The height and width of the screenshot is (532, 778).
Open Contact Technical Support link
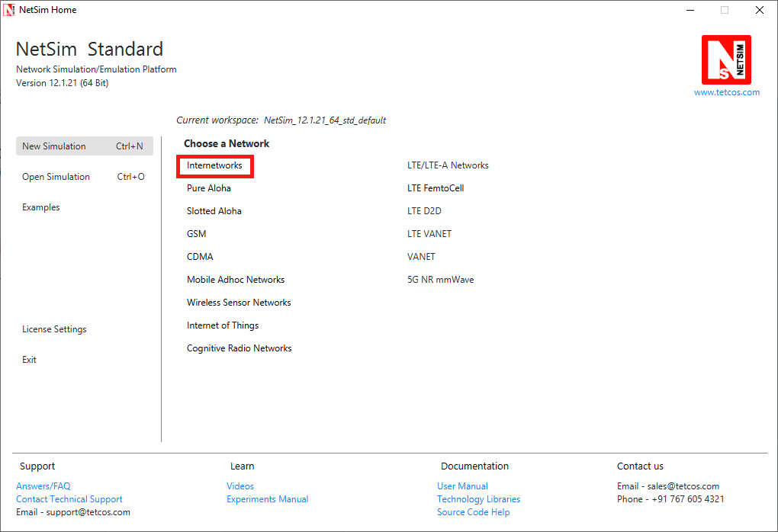[69, 499]
